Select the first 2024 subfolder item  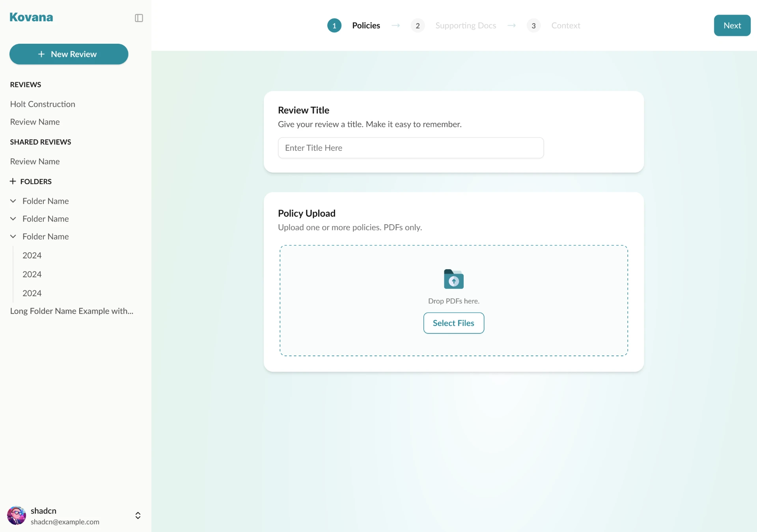tap(32, 255)
